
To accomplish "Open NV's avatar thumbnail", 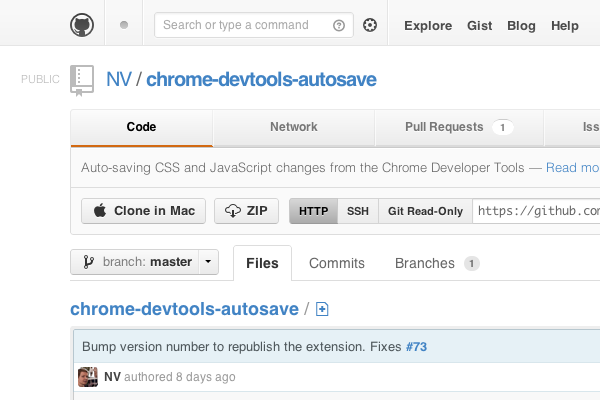I will 88,377.
